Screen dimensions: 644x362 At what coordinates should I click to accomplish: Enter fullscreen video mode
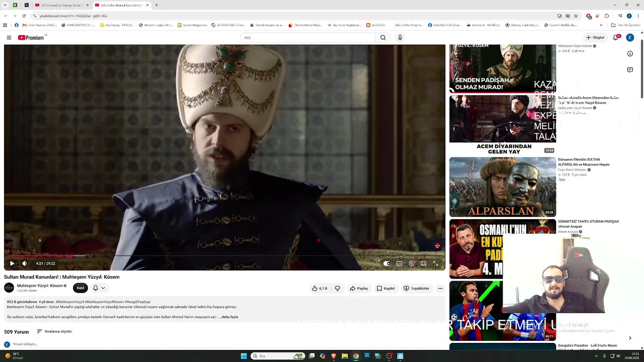click(x=436, y=263)
